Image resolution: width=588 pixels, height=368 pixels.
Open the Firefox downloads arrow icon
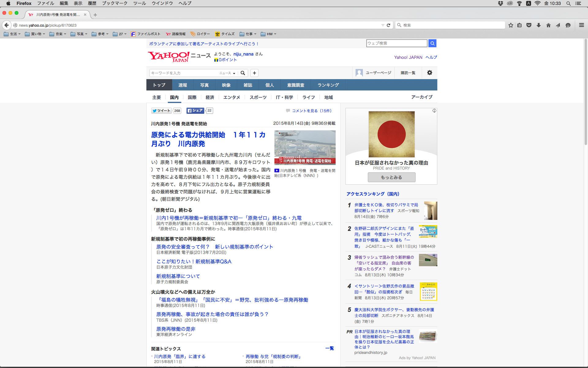[539, 25]
